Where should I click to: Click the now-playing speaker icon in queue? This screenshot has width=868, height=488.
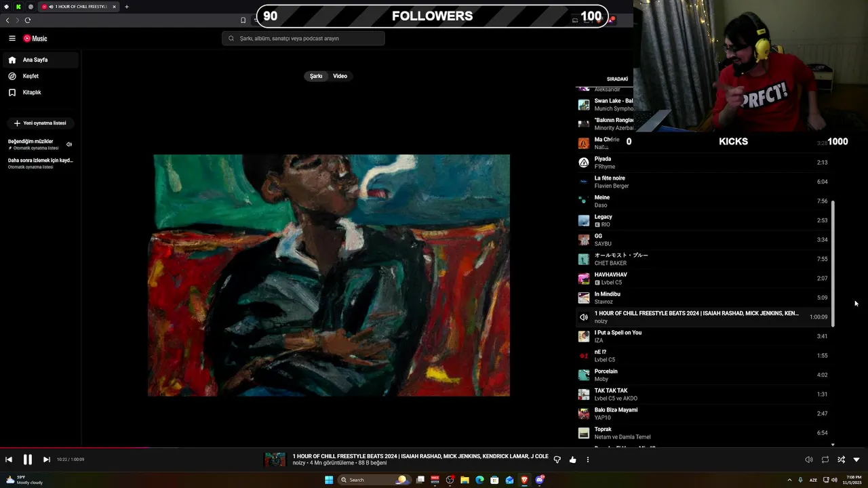tap(583, 317)
